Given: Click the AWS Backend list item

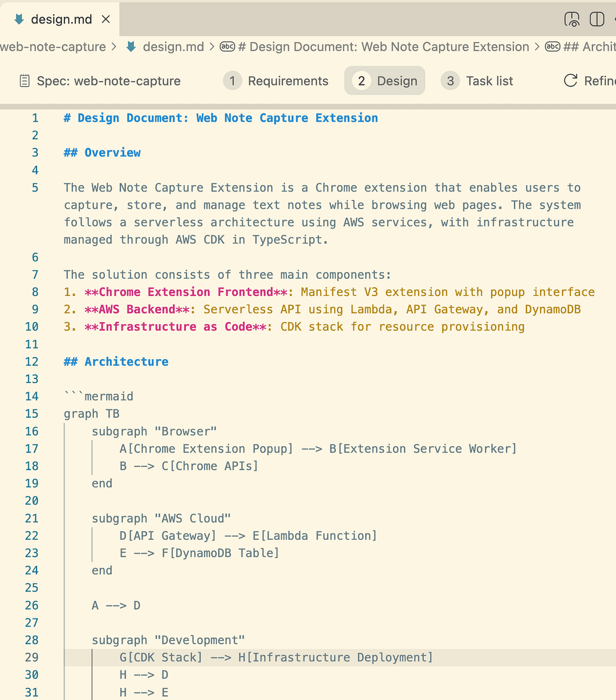Looking at the screenshot, I should tap(322, 309).
